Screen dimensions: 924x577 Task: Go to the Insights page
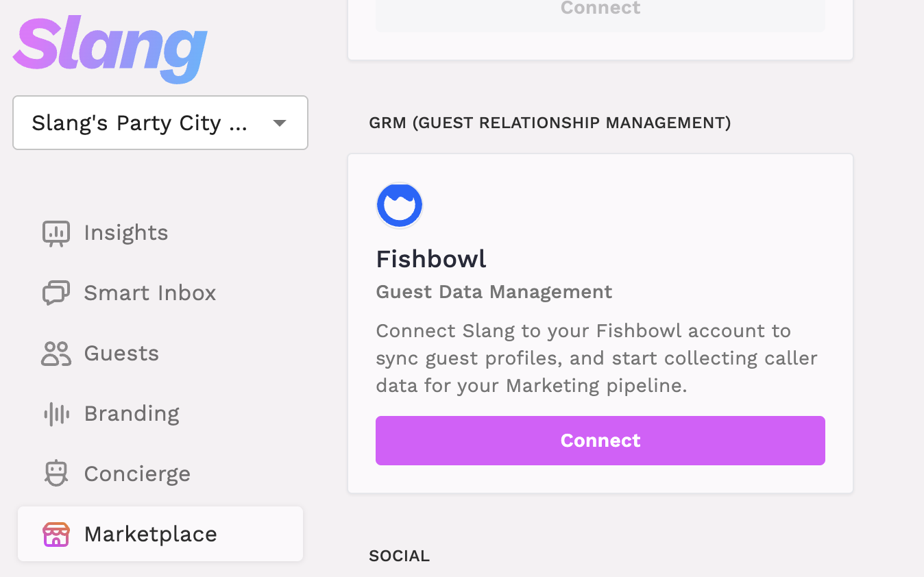click(126, 233)
